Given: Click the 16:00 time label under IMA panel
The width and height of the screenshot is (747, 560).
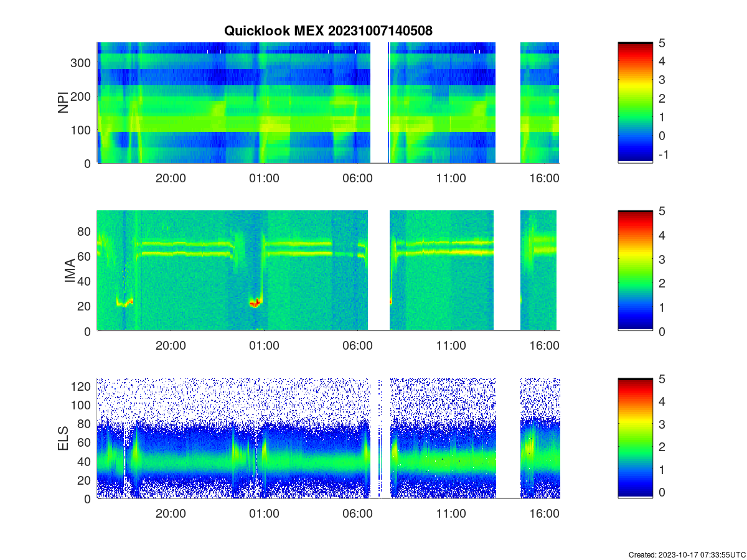Looking at the screenshot, I should (544, 346).
